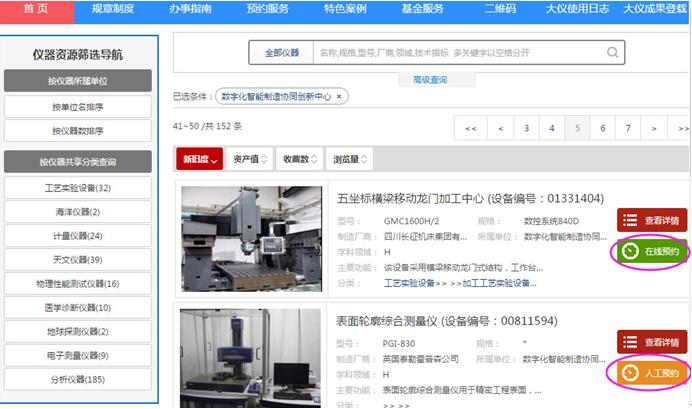The width and height of the screenshot is (692, 409).
Task: Go to previous page with < arrow
Action: point(497,128)
